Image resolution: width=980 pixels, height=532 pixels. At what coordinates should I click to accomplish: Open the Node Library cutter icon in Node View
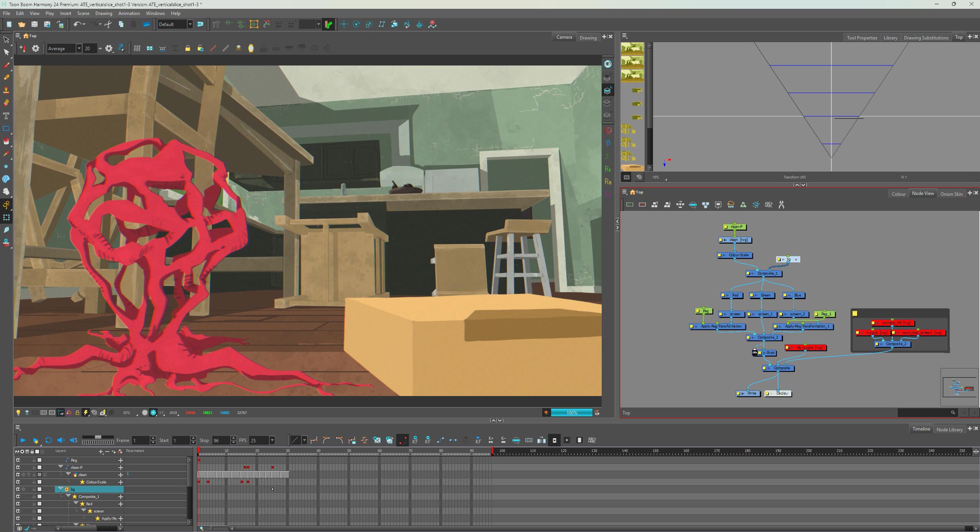(782, 205)
